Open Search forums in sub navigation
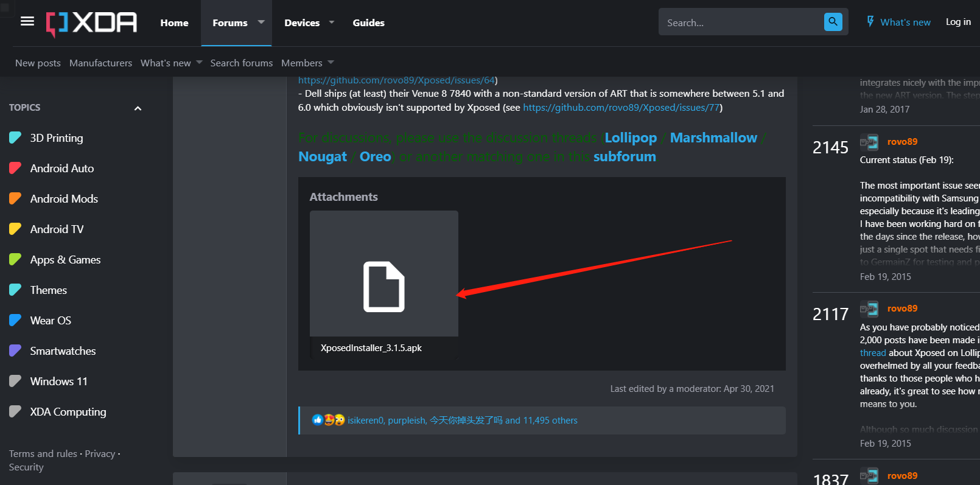 [x=242, y=63]
